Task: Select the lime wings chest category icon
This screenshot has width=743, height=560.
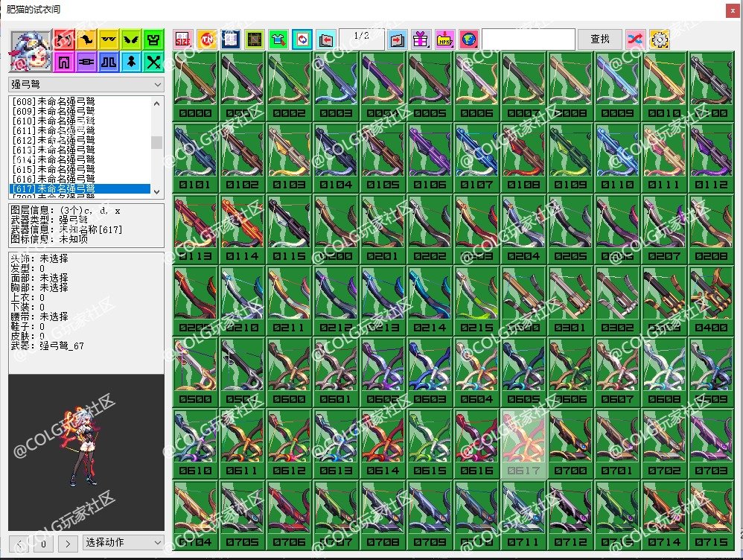Action: (131, 39)
